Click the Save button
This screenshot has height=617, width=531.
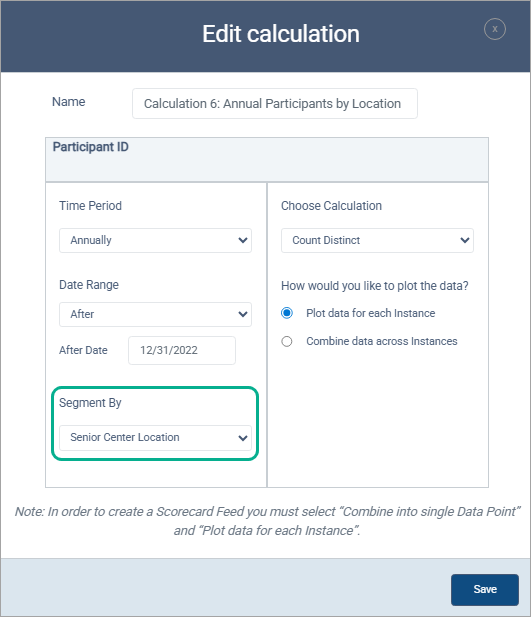(x=485, y=589)
